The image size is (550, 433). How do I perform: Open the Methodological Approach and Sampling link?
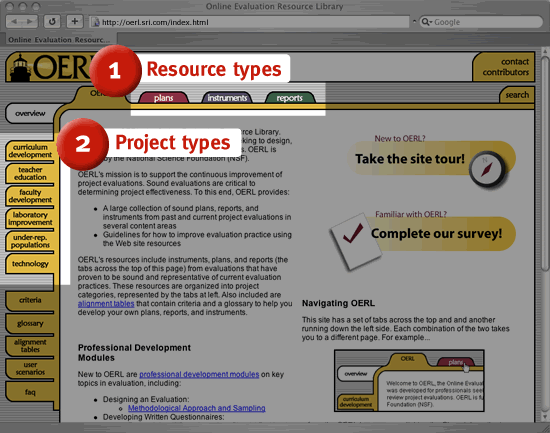pos(197,408)
